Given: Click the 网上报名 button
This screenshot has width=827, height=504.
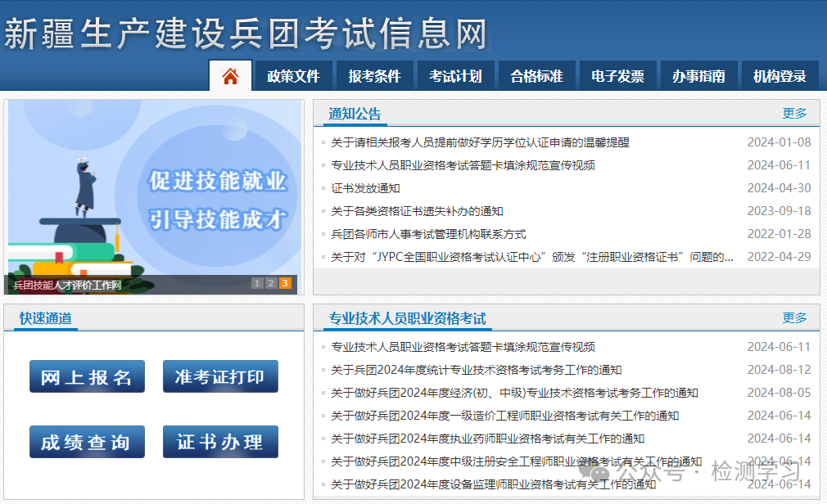Looking at the screenshot, I should (x=87, y=376).
